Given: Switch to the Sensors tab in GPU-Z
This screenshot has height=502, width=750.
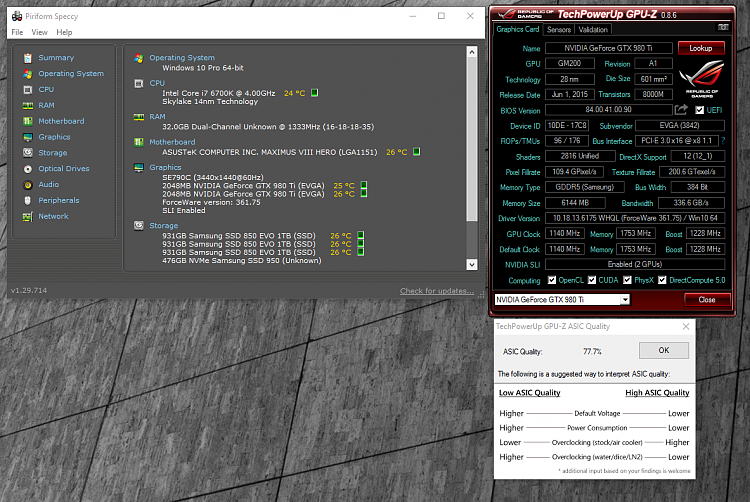Looking at the screenshot, I should pos(559,30).
